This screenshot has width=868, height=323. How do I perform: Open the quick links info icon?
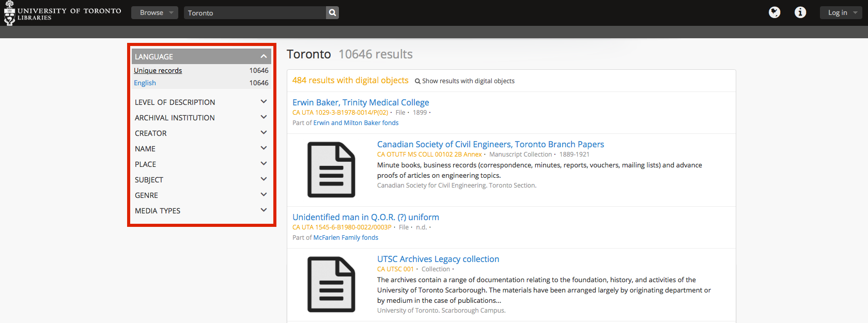click(800, 12)
